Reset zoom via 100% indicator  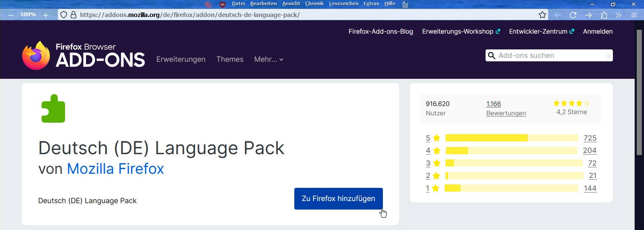tap(28, 14)
